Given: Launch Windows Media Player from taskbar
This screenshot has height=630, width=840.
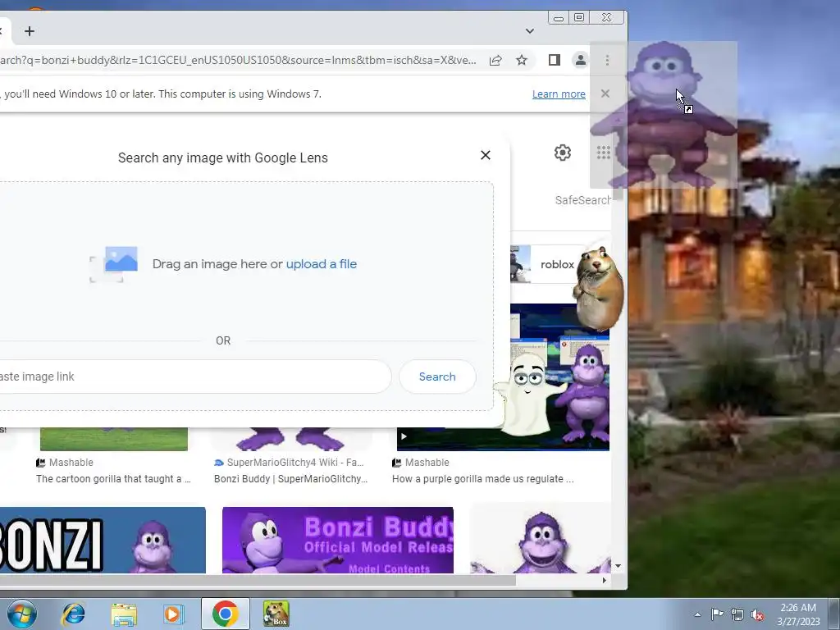Looking at the screenshot, I should click(x=173, y=614).
